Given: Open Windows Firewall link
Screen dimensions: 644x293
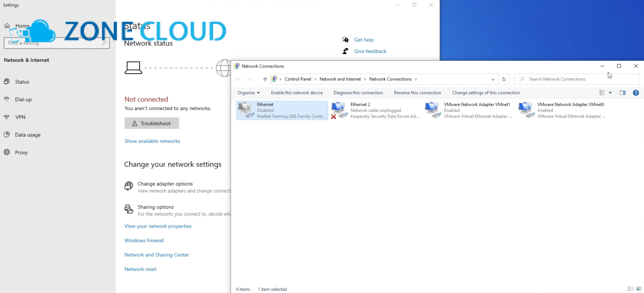Looking at the screenshot, I should (x=144, y=240).
